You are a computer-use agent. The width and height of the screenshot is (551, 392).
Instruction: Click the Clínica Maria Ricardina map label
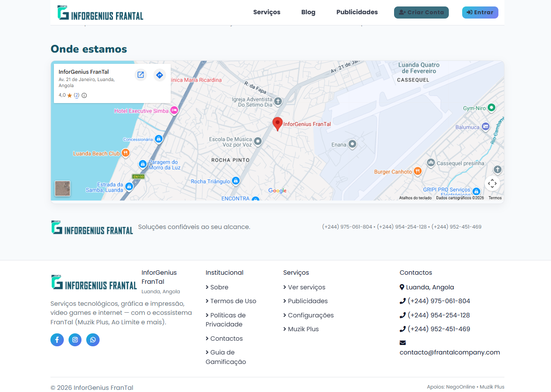tap(196, 80)
